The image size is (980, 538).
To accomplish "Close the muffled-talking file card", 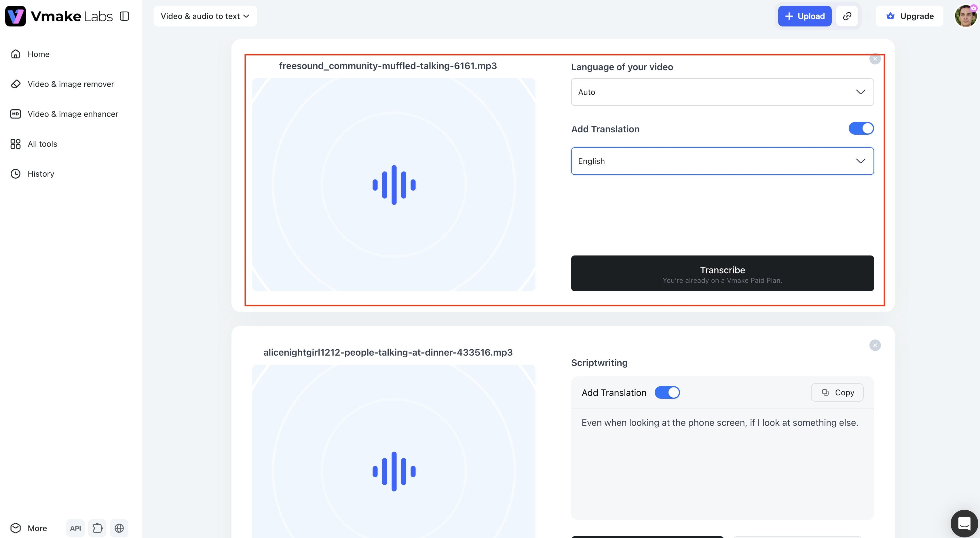I will [875, 59].
